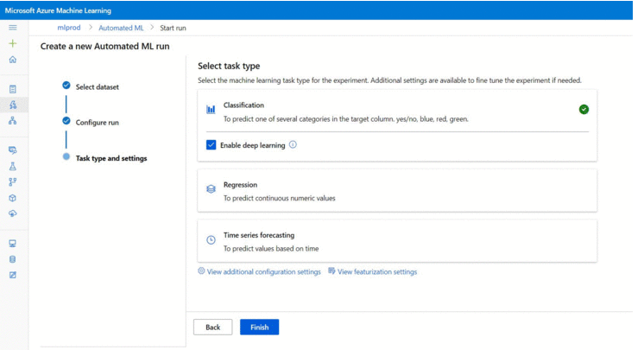Uncheck Enable deep learning checkbox
The width and height of the screenshot is (644, 350).
(x=211, y=145)
